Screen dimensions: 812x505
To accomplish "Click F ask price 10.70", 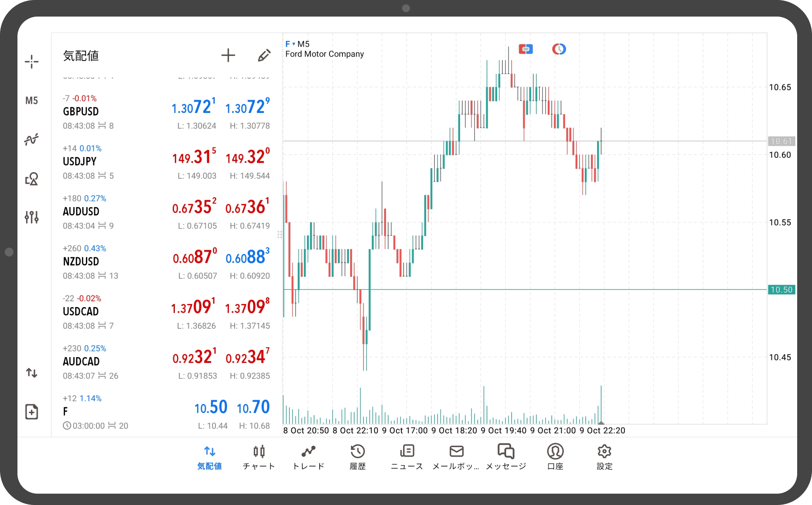I will 253,407.
